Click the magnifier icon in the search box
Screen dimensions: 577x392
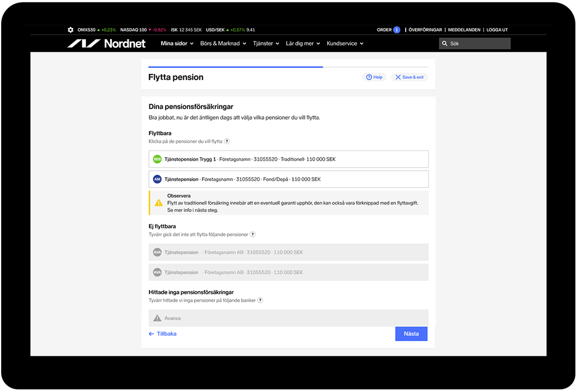[x=444, y=43]
